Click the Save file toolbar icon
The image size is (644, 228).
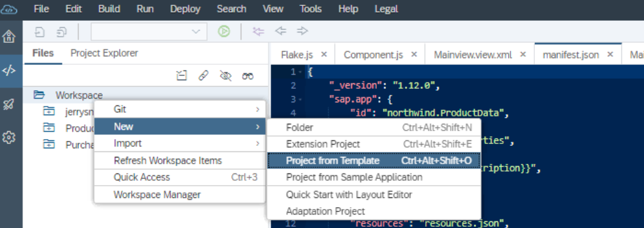pos(39,32)
